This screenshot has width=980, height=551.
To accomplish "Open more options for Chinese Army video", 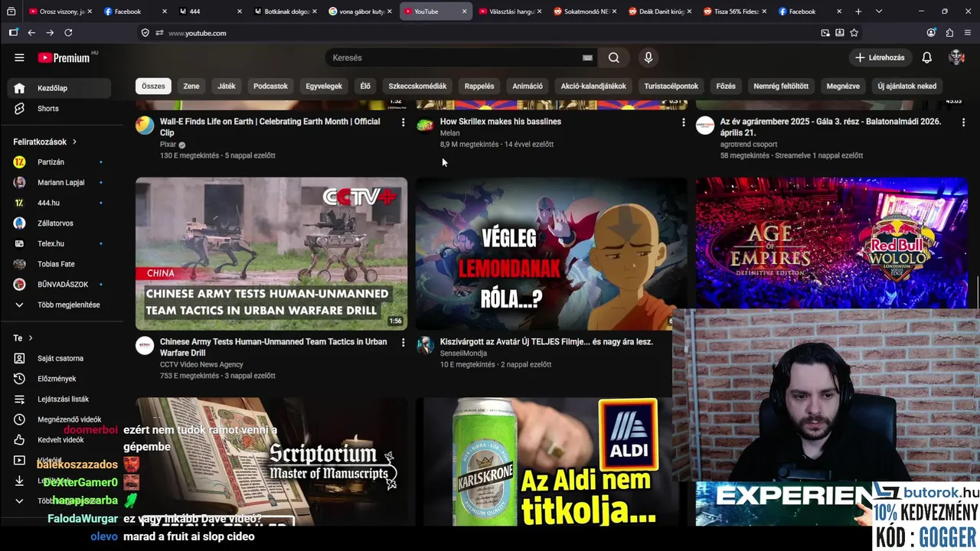I will pos(403,343).
